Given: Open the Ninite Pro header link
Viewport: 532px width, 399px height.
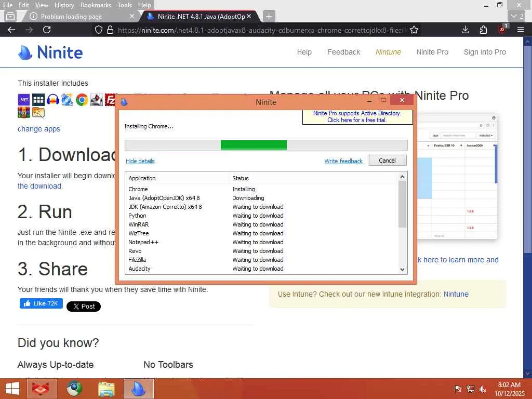Looking at the screenshot, I should click(x=432, y=52).
